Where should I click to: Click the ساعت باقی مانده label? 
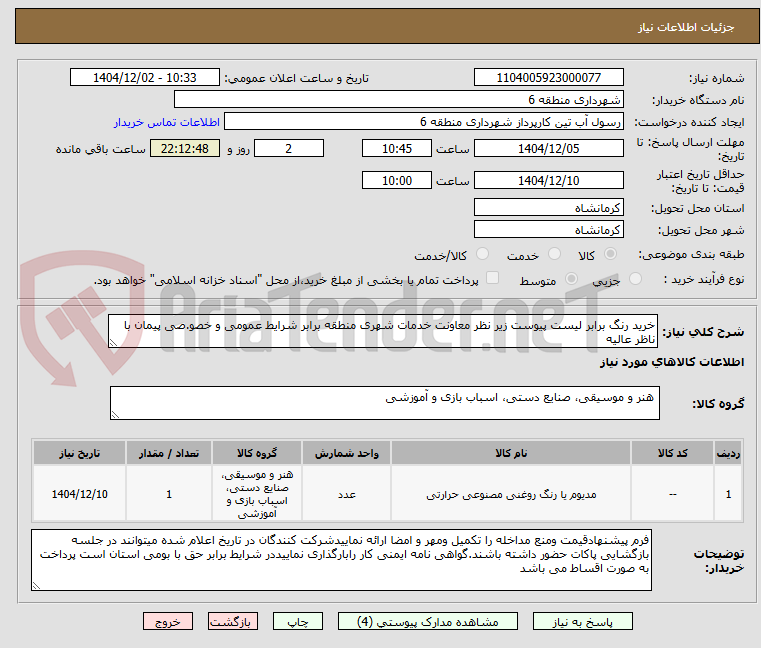coord(100,149)
